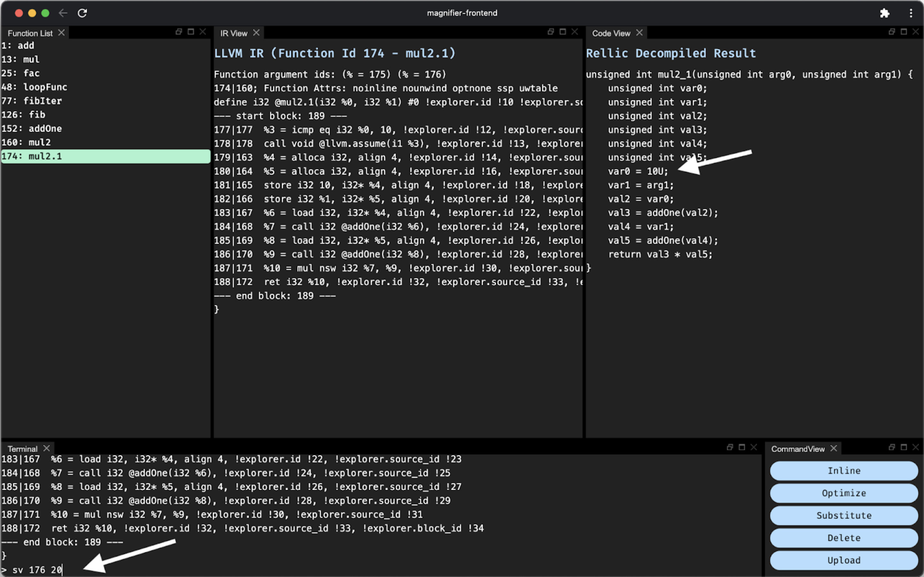Restore the Code View panel

tap(891, 32)
